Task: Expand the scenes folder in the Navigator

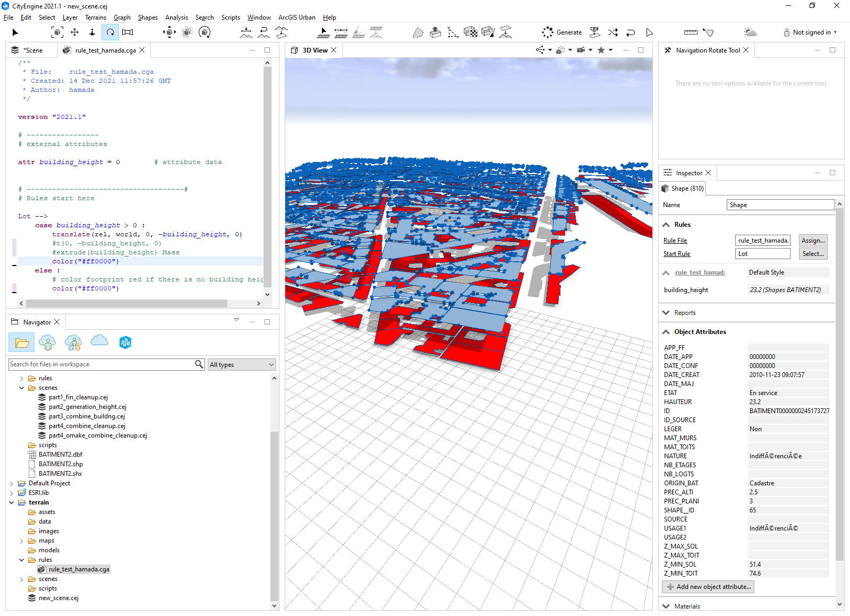Action: click(x=22, y=388)
